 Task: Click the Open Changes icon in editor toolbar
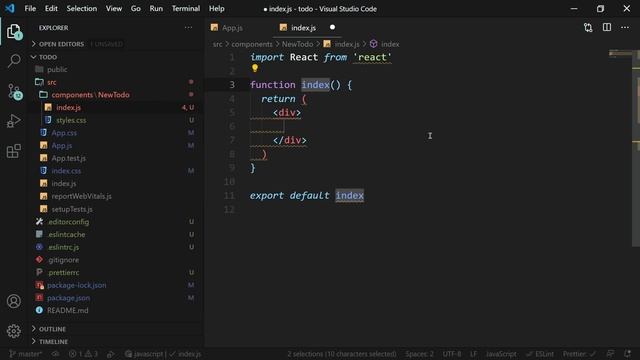[588, 28]
